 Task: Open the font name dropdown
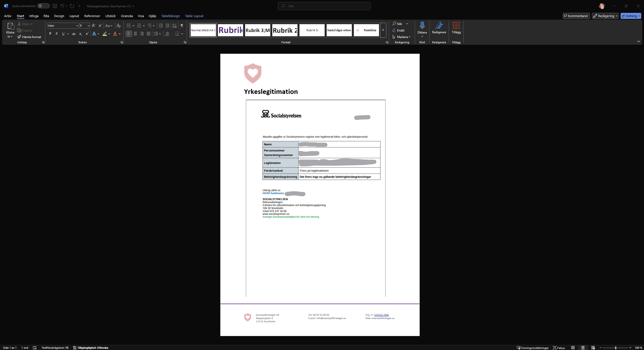click(77, 26)
